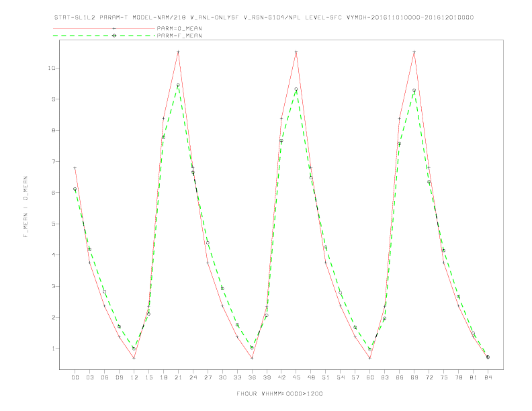Viewport: 532px width, 411px height.
Task: Click the F_MEAN circle marker at hour 45
Action: point(296,89)
